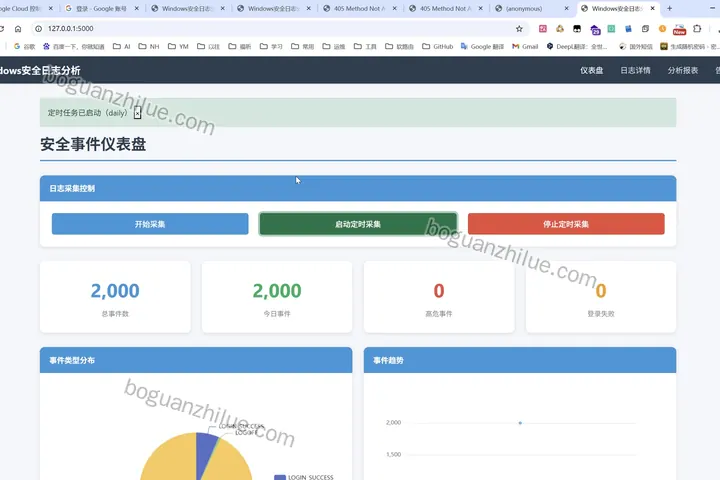Viewport: 720px width, 480px height.
Task: Click the blue slice of pie chart
Action: (204, 450)
